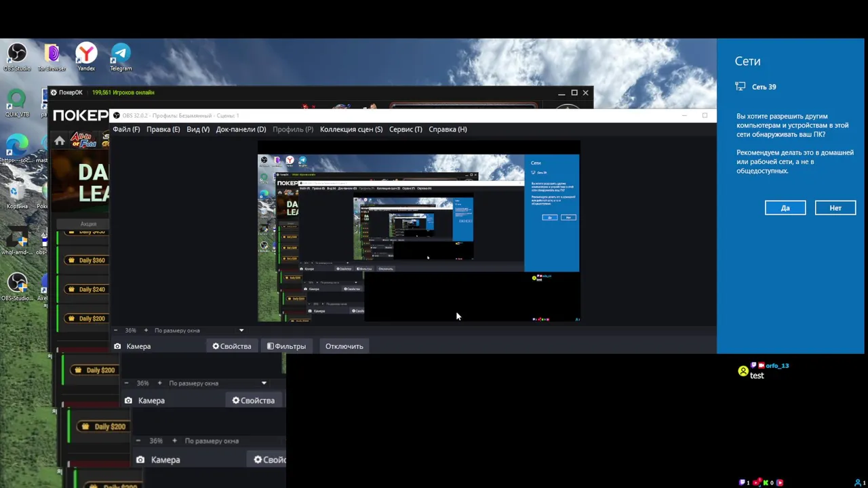Click the OBS logo in OBS title bar
The width and height of the screenshot is (868, 488).
coord(117,115)
